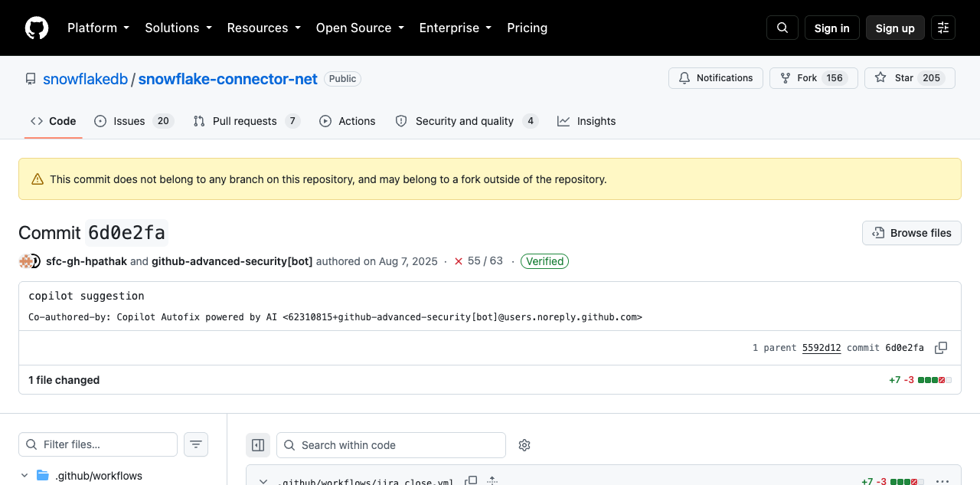Switch to the Issues tab
The width and height of the screenshot is (980, 485).
click(x=134, y=121)
